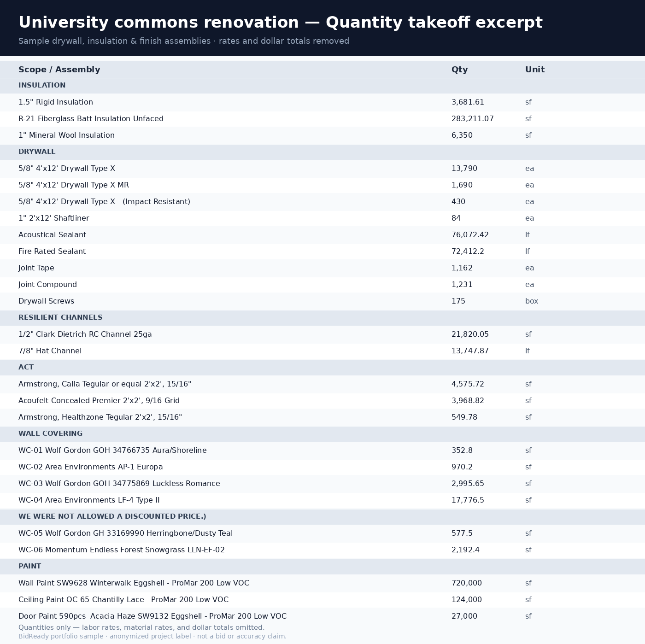Click the quantity 21,820.05
This screenshot has width=645, height=644.
point(470,334)
